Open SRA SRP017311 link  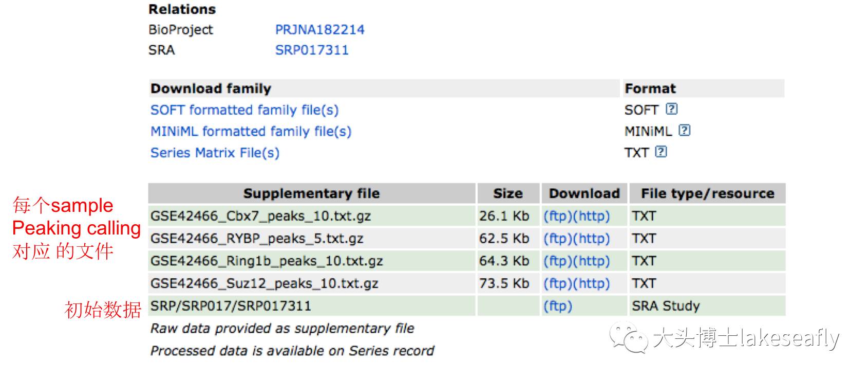pyautogui.click(x=312, y=50)
